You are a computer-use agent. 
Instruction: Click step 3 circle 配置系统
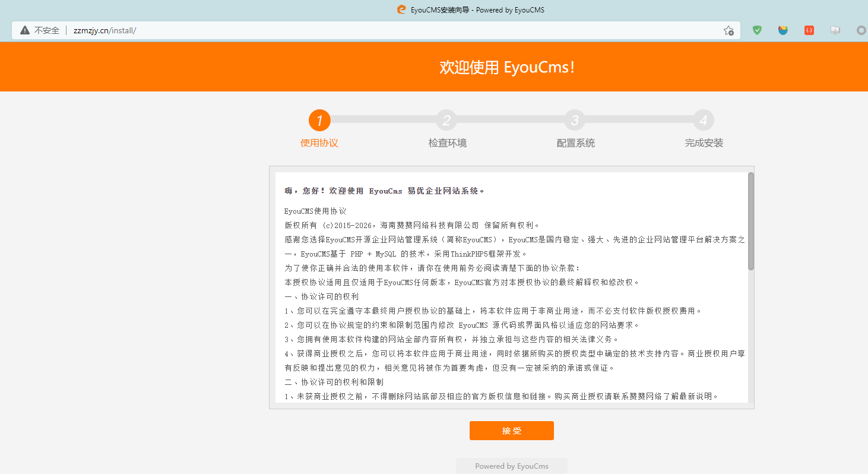coord(575,121)
